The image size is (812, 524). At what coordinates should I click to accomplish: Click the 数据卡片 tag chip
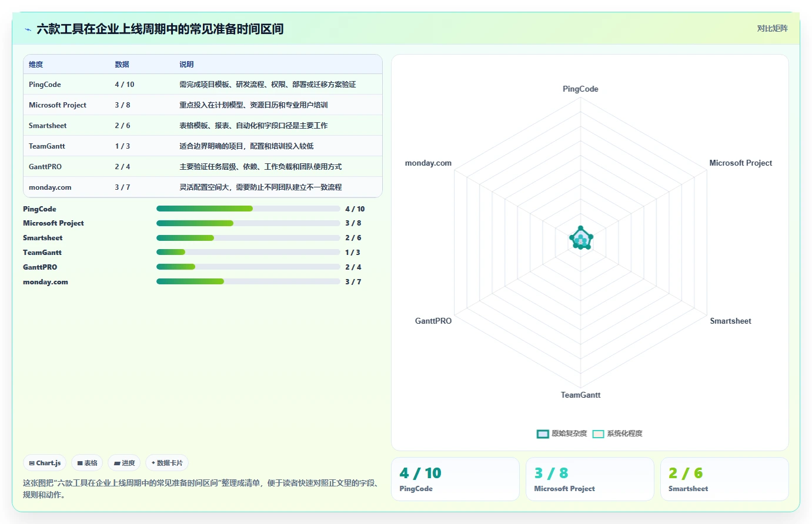[x=167, y=463]
